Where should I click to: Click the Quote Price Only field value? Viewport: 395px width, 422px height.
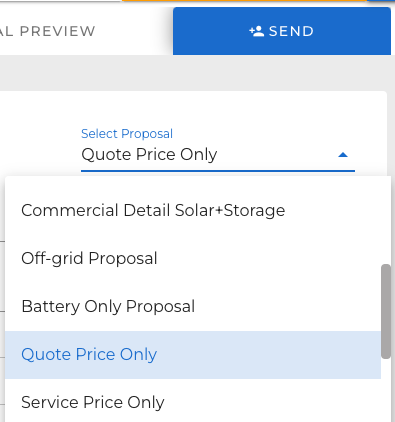(x=149, y=155)
